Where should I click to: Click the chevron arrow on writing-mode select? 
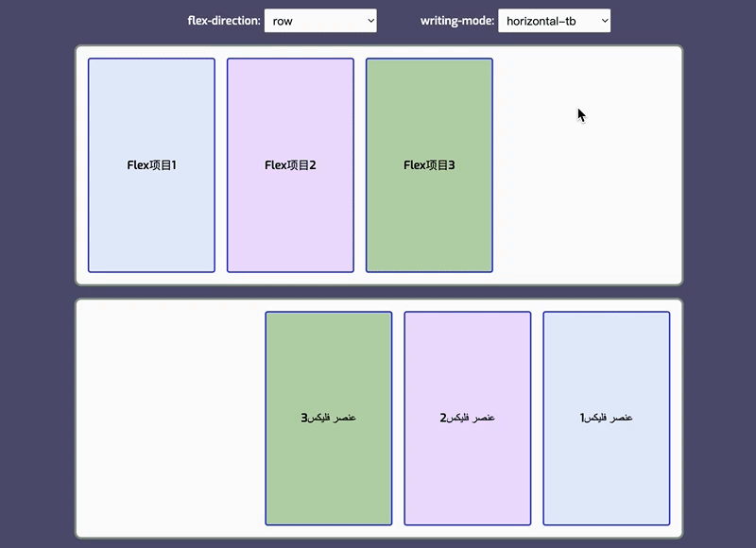pyautogui.click(x=602, y=21)
